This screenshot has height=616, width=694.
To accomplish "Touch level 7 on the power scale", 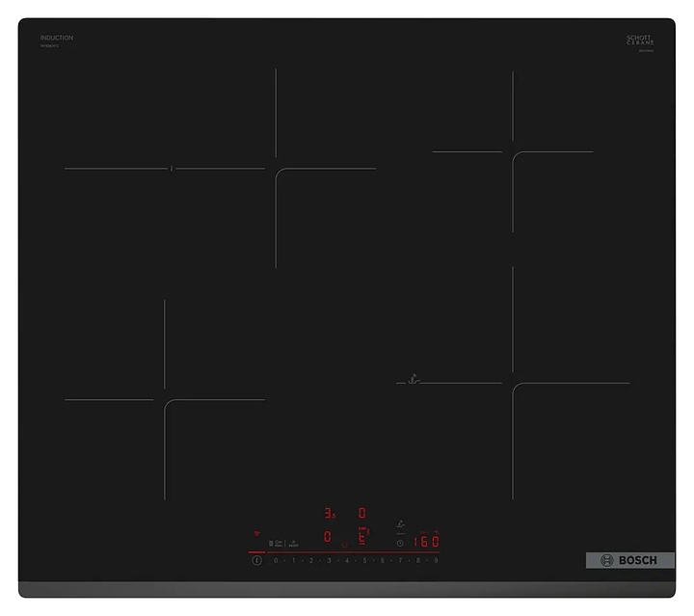I will 400,560.
